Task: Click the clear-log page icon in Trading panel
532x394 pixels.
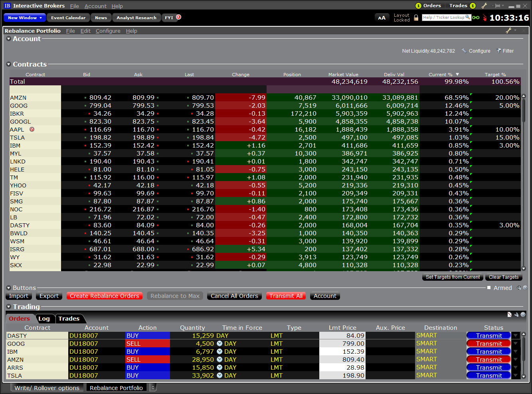Action: tap(510, 315)
